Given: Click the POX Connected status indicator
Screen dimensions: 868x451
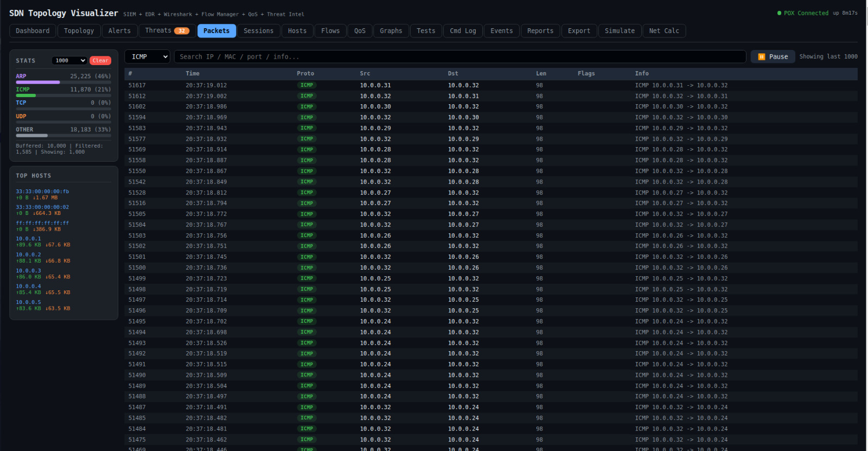Looking at the screenshot, I should (803, 13).
